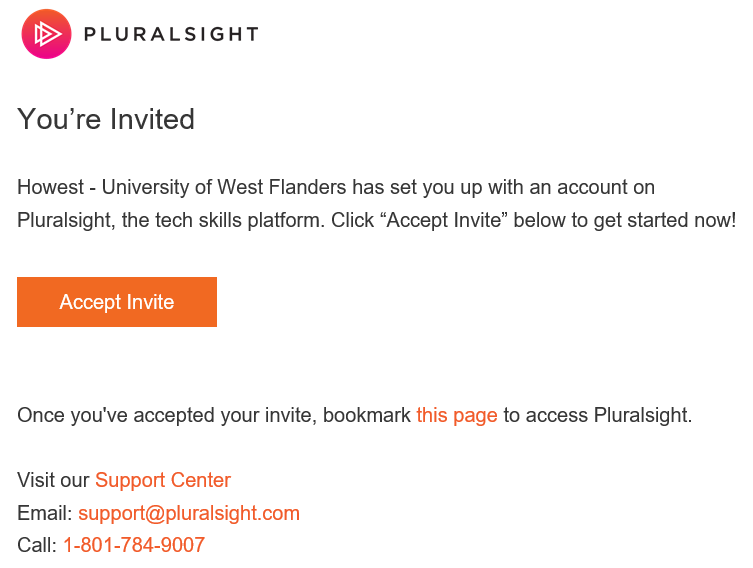Click the "You're Invited" heading

pos(106,119)
